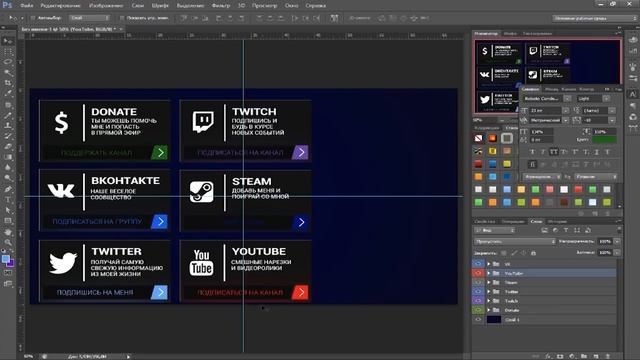Expand the Donate layer group
Screen dimensions: 640x360
pos(489,310)
